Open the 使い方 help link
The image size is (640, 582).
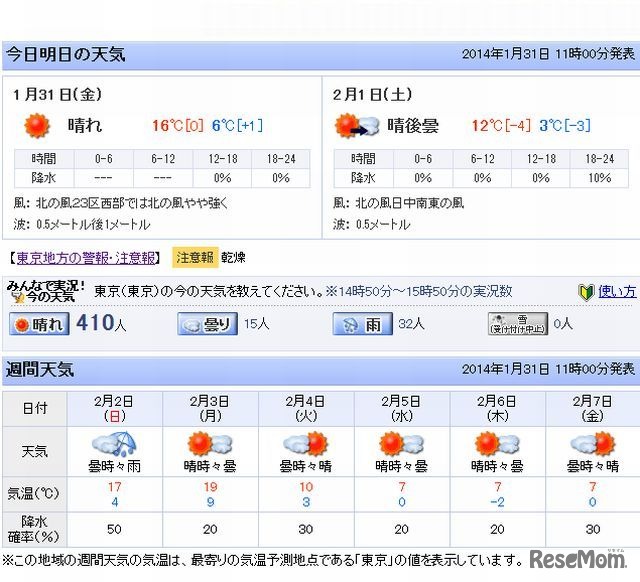coord(617,291)
